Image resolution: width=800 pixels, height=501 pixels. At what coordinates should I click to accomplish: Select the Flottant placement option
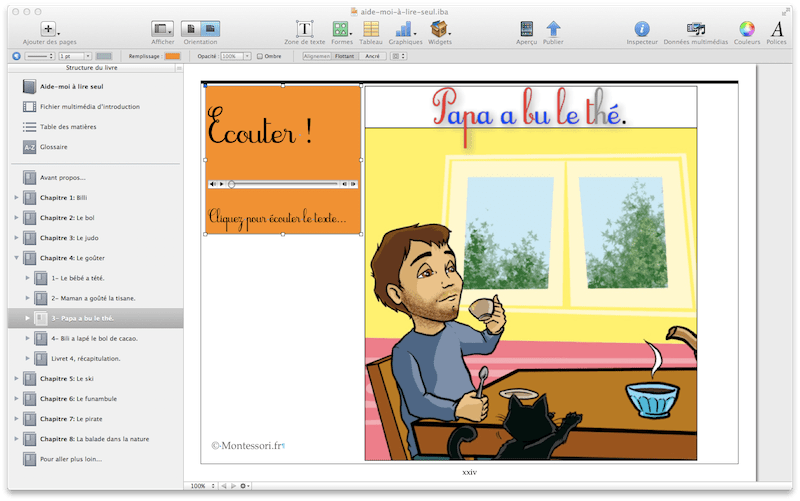click(x=344, y=56)
